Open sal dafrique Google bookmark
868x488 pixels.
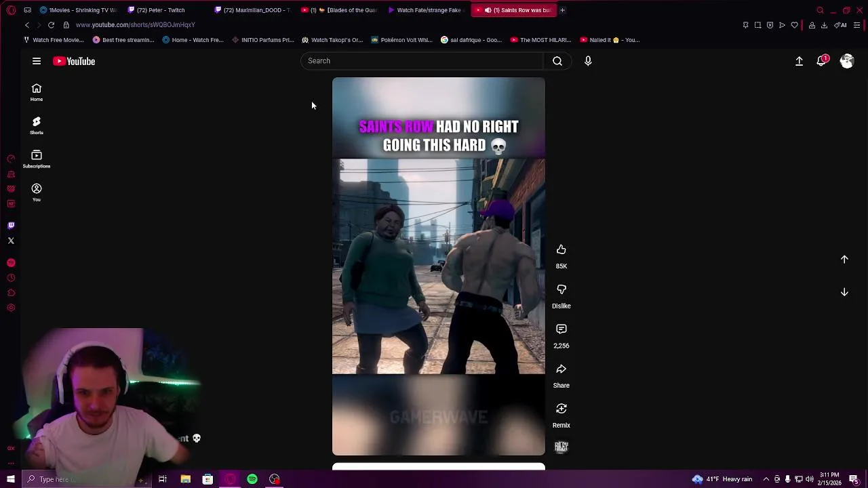pos(471,40)
